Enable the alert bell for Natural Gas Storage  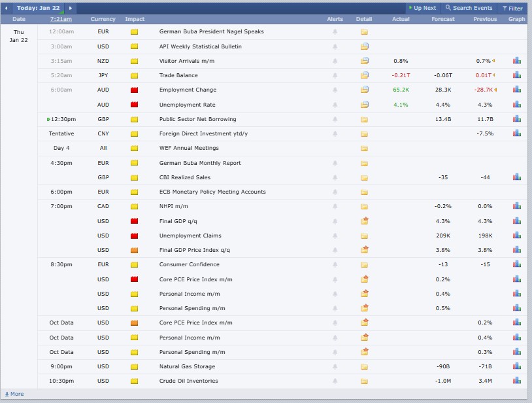click(x=335, y=366)
